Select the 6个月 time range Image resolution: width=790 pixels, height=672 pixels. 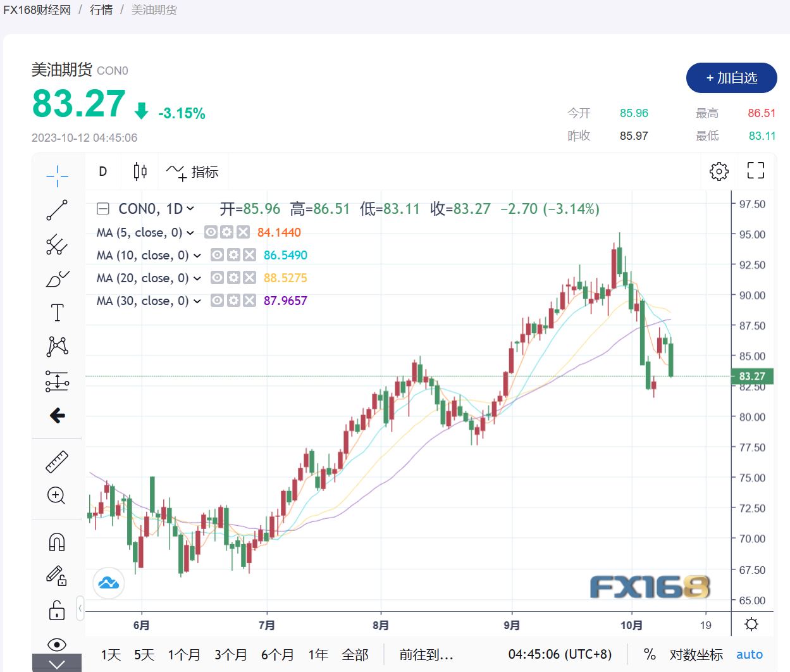click(277, 655)
